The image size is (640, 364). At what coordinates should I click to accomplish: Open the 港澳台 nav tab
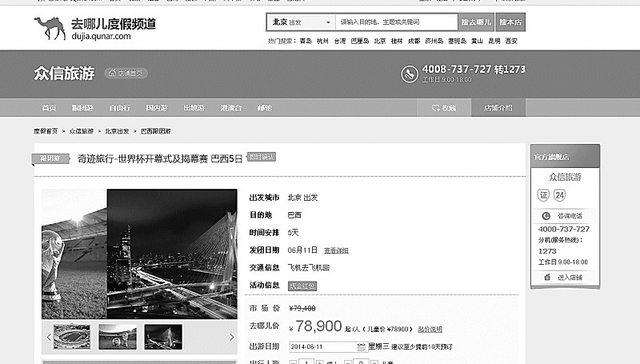pos(231,108)
